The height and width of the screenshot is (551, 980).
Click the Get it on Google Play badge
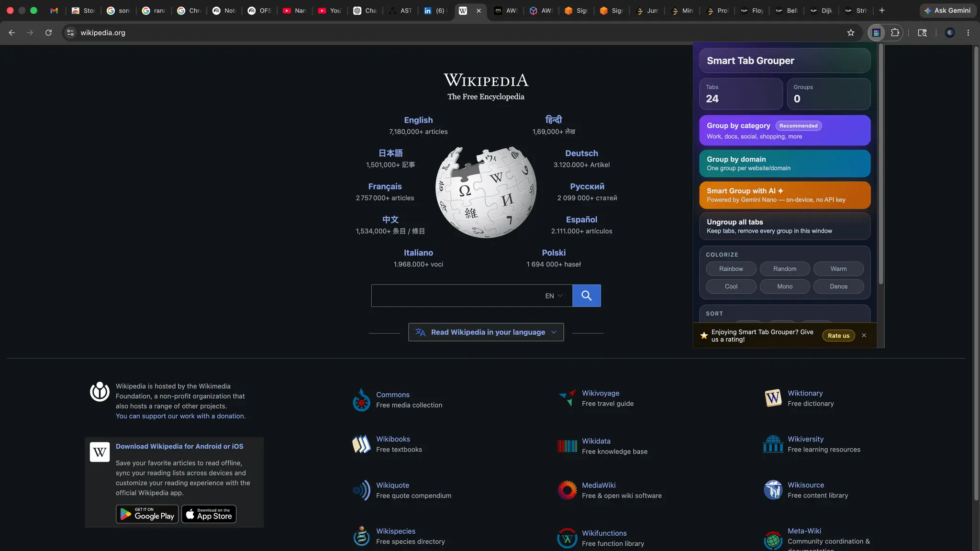click(x=147, y=514)
